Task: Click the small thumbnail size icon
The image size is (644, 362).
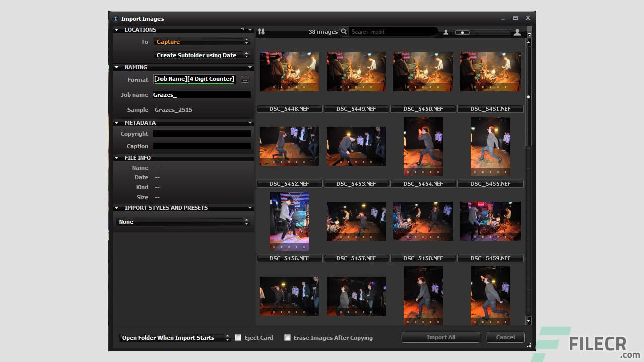Action: [446, 31]
